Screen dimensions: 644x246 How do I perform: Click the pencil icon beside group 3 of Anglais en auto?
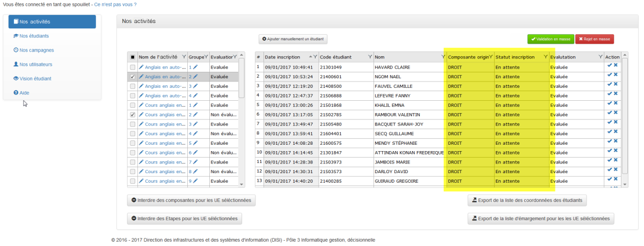[195, 86]
